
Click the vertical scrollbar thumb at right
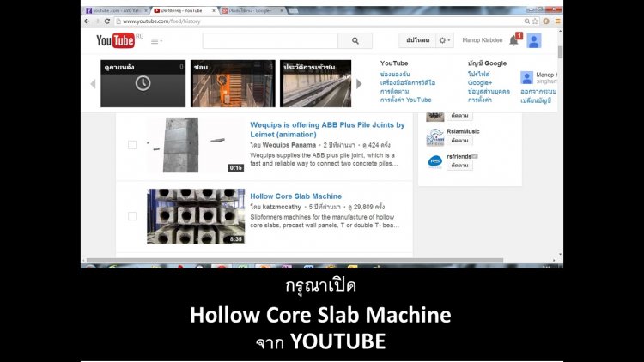560,52
